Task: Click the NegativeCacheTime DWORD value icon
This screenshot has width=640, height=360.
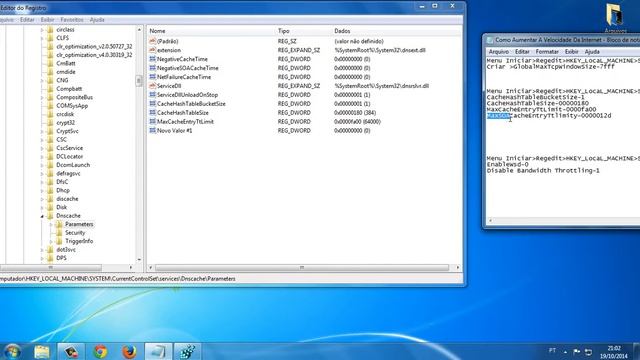Action: 153,59
